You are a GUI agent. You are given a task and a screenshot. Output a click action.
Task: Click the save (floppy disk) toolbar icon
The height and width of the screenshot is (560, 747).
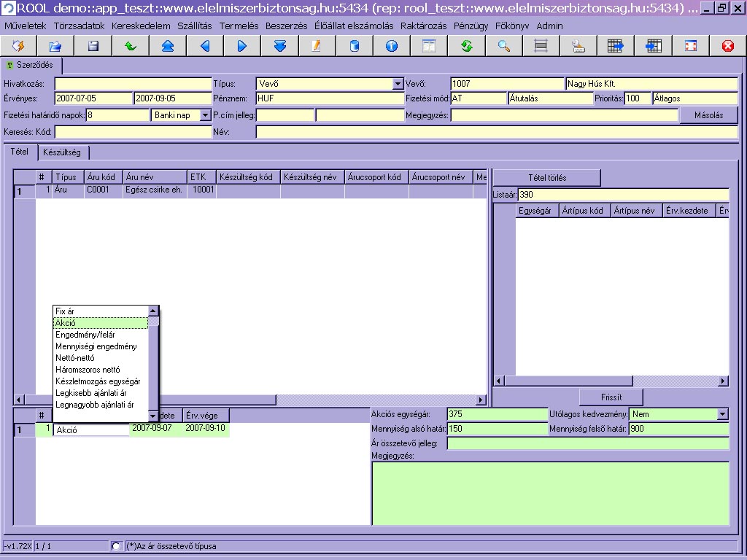(93, 46)
